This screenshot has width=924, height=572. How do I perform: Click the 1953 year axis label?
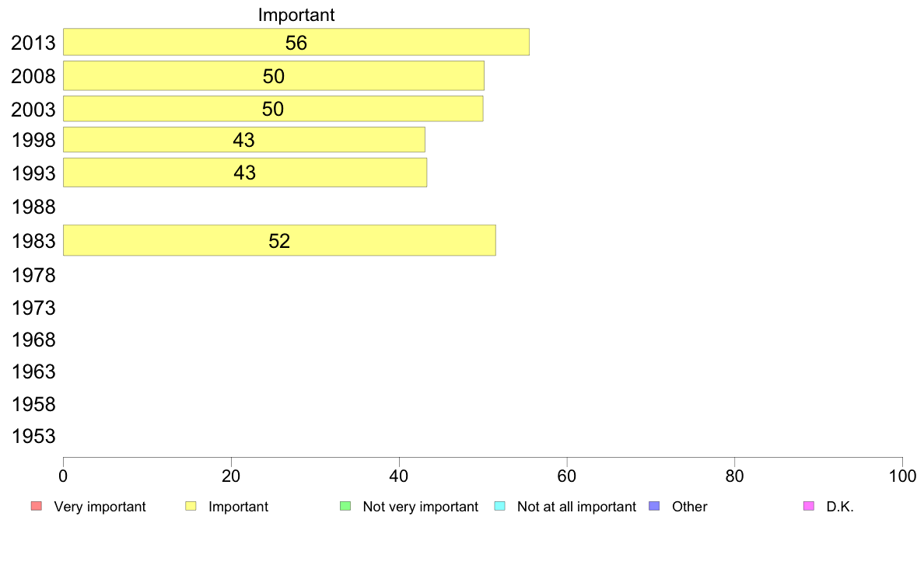33,436
